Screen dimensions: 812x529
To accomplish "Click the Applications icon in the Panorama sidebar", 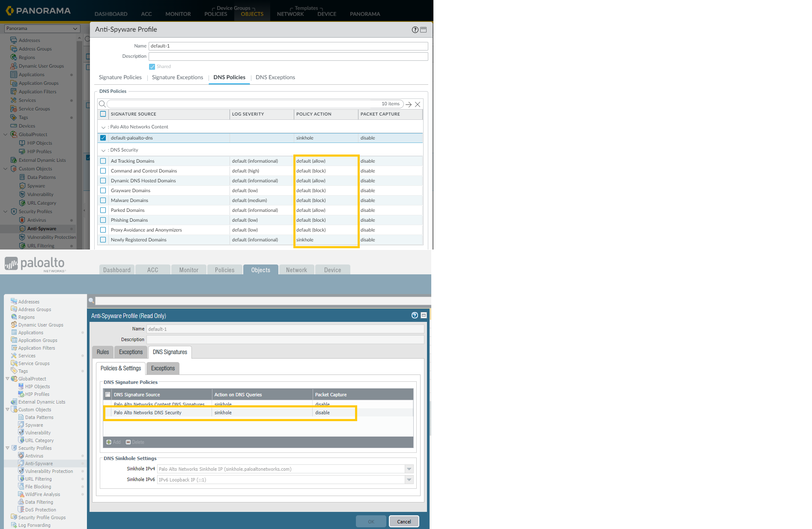I will click(14, 74).
